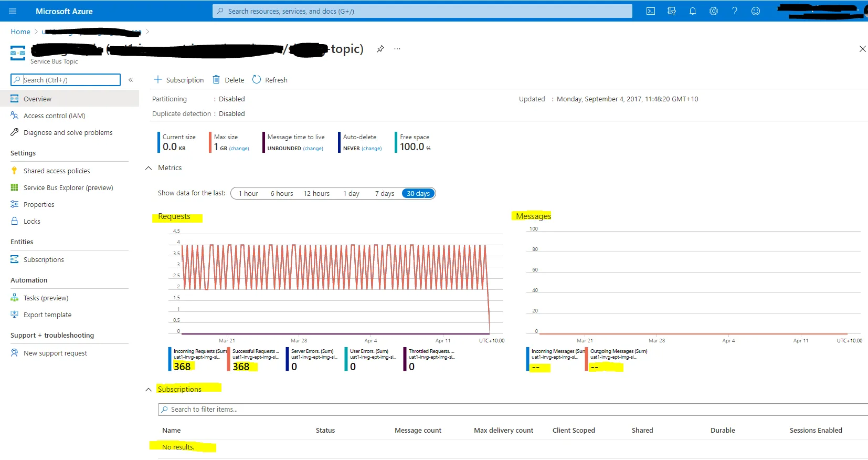Collapse the Metrics section

click(149, 168)
